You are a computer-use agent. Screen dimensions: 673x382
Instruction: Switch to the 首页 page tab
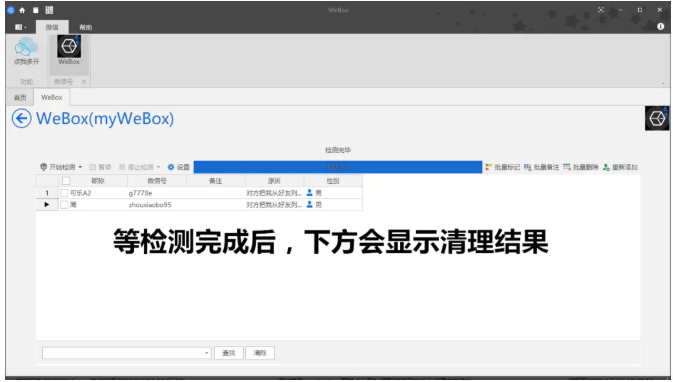click(20, 97)
